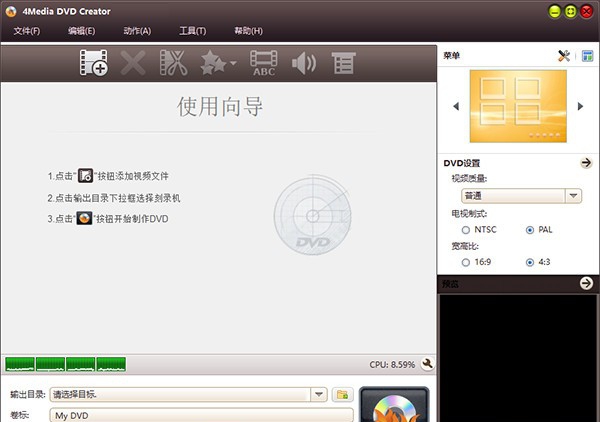Viewport: 600px width, 422px height.
Task: Select the 4:3 aspect ratio radio button
Action: [530, 262]
